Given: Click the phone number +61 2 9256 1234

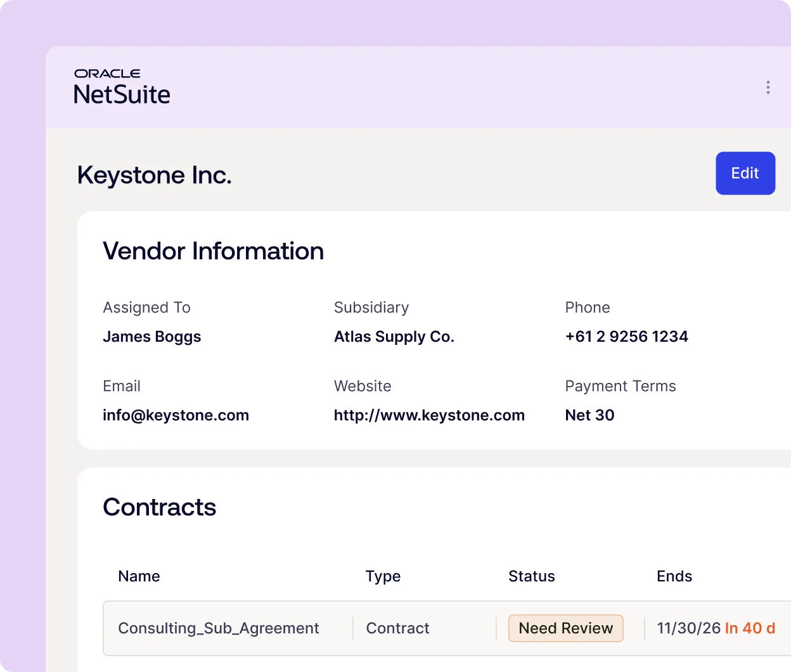Looking at the screenshot, I should pos(626,337).
